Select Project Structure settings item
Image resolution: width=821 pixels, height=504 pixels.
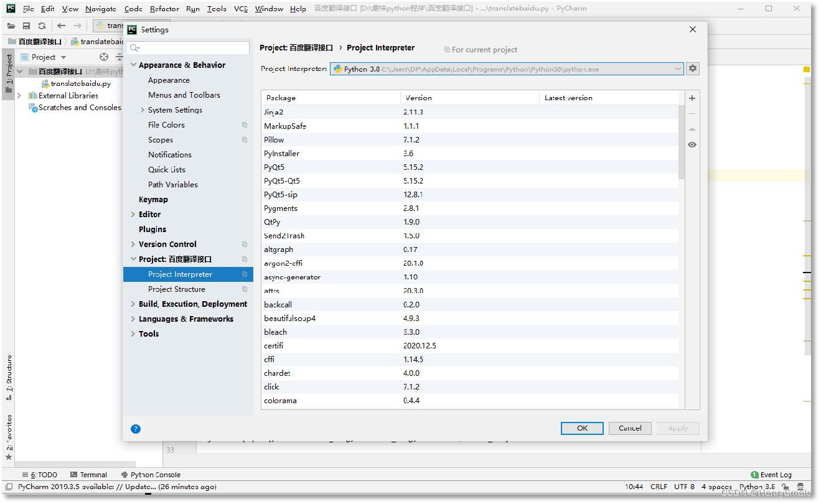(x=177, y=289)
